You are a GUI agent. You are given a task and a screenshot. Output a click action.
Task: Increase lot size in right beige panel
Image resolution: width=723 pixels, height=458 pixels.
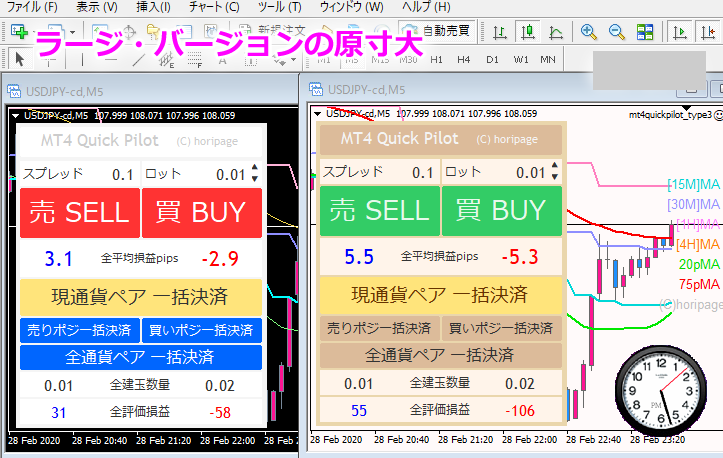[555, 166]
